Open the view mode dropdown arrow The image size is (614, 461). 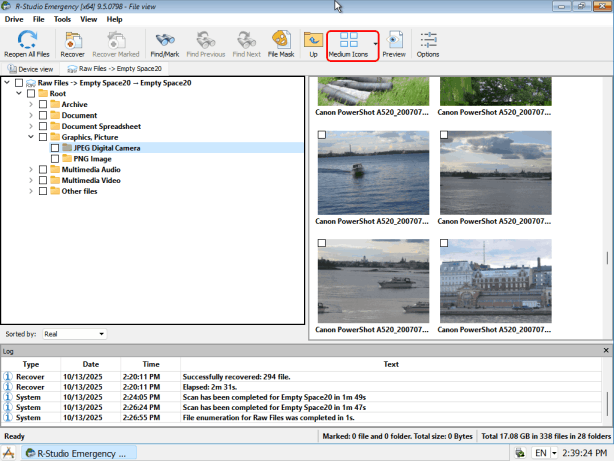[375, 44]
